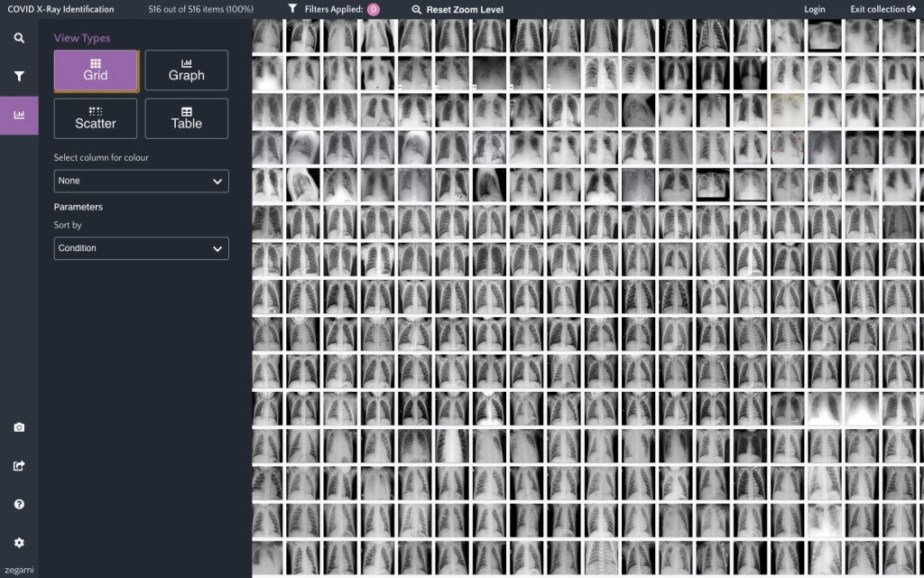The height and width of the screenshot is (578, 924).
Task: Select the chart view sidebar icon
Action: 19,116
